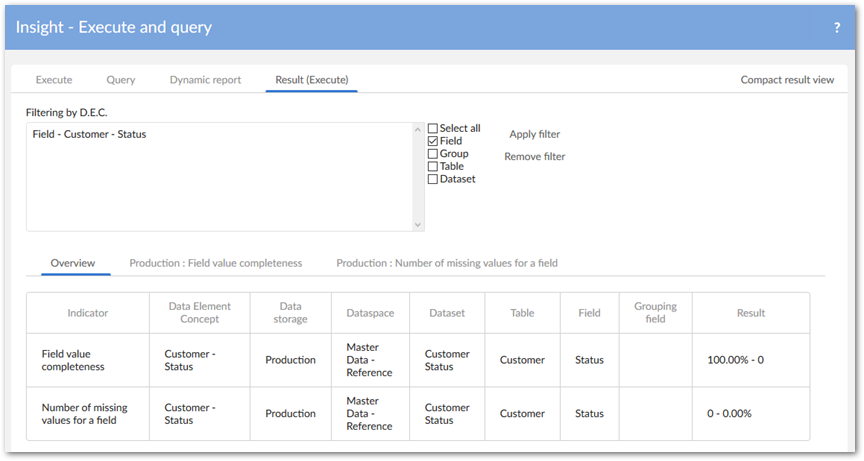
Task: Uncheck the Field checkbox
Action: coord(433,142)
